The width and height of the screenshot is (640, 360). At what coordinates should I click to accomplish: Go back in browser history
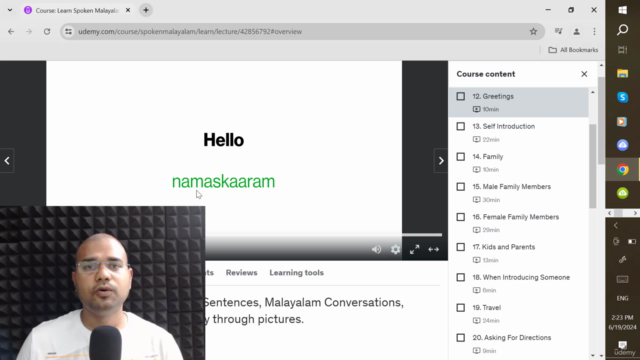point(11,31)
